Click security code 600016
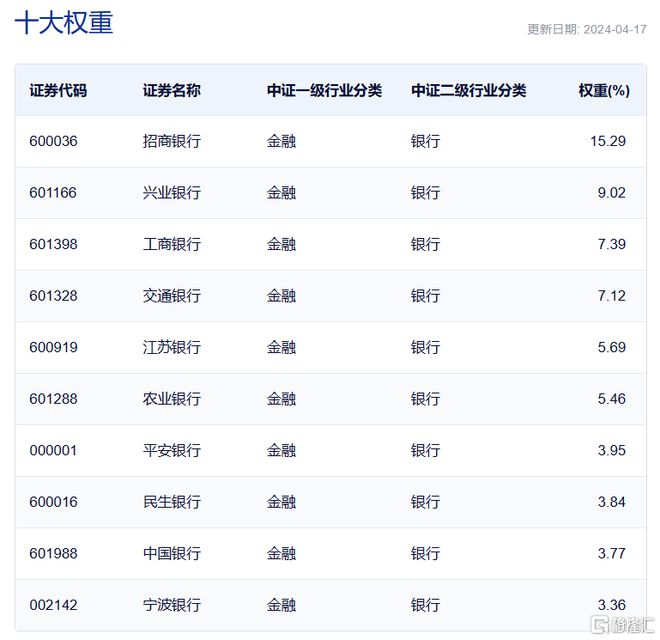The image size is (660, 640). 53,502
